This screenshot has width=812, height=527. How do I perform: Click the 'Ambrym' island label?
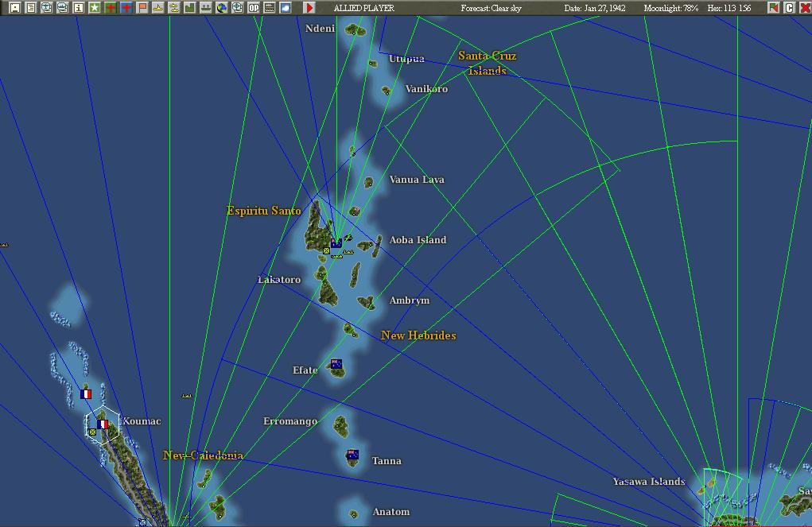pyautogui.click(x=409, y=300)
